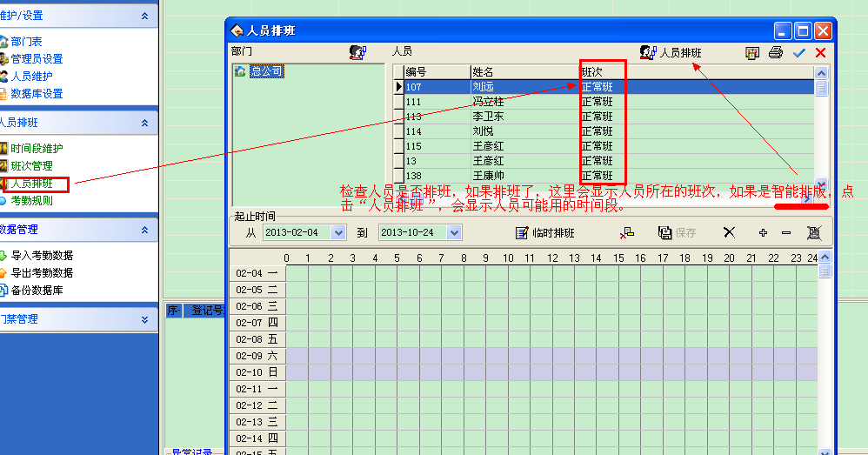Click the 人员排班 staff scheduling icon button
The image size is (868, 455).
tap(671, 52)
